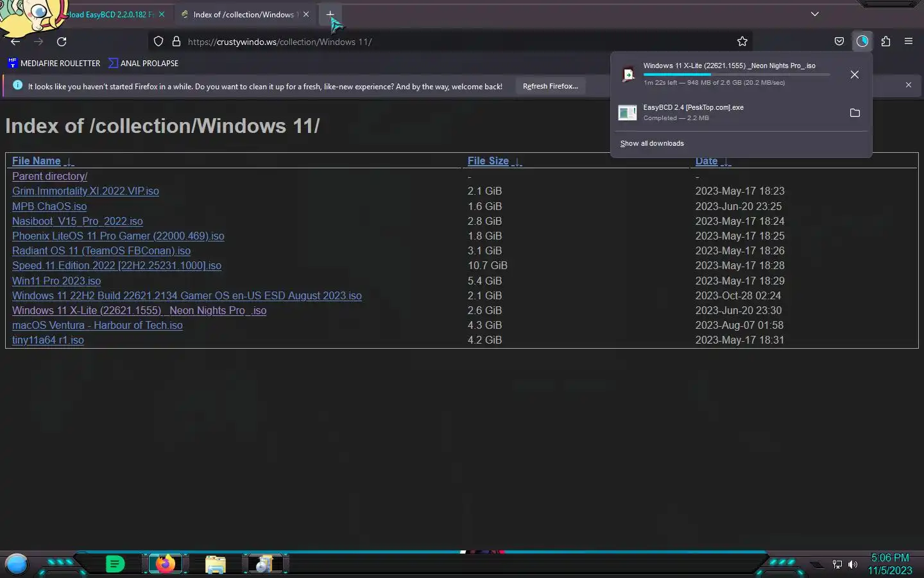Open File Explorer from the taskbar

click(216, 565)
